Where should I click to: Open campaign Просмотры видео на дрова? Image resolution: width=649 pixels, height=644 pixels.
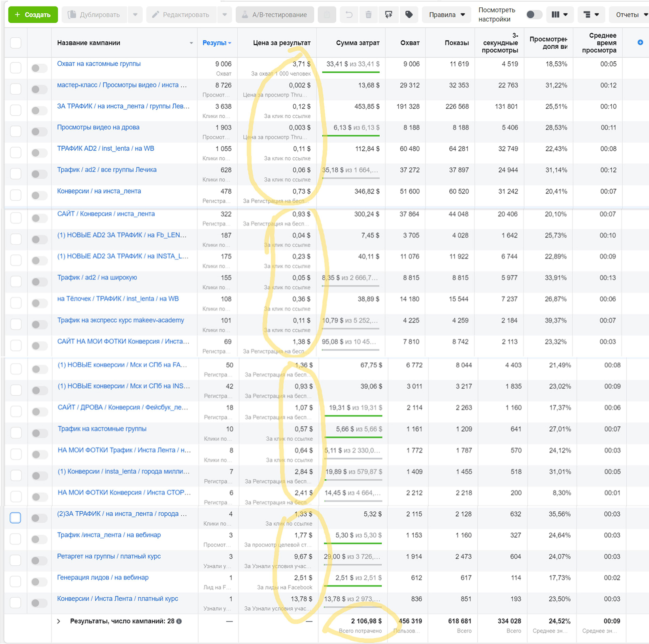(x=98, y=127)
